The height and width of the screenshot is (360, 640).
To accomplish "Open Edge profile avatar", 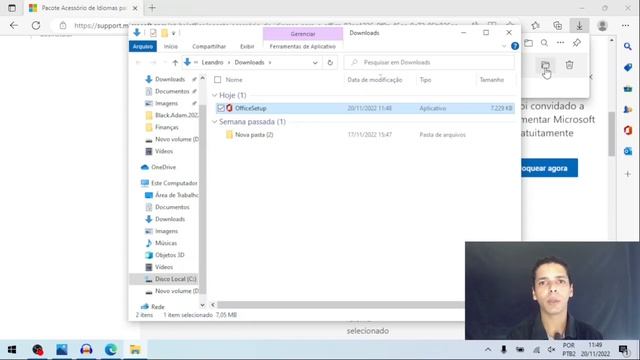I will (602, 26).
